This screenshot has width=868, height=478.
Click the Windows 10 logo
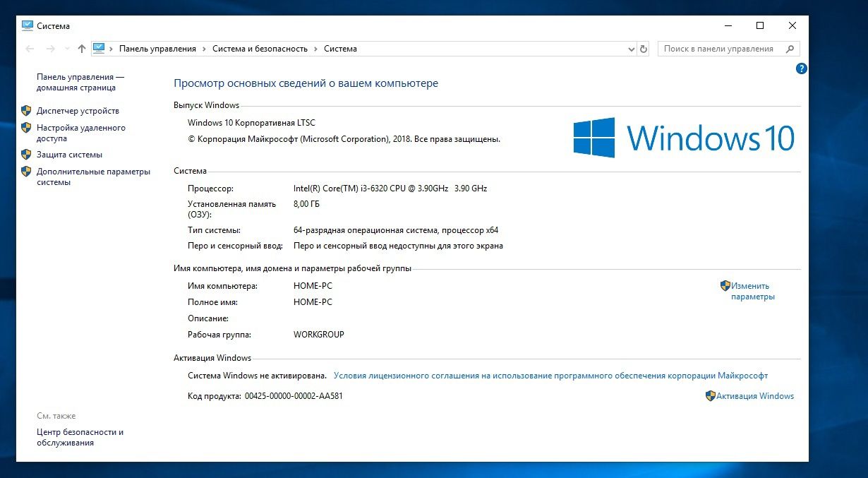pos(683,137)
